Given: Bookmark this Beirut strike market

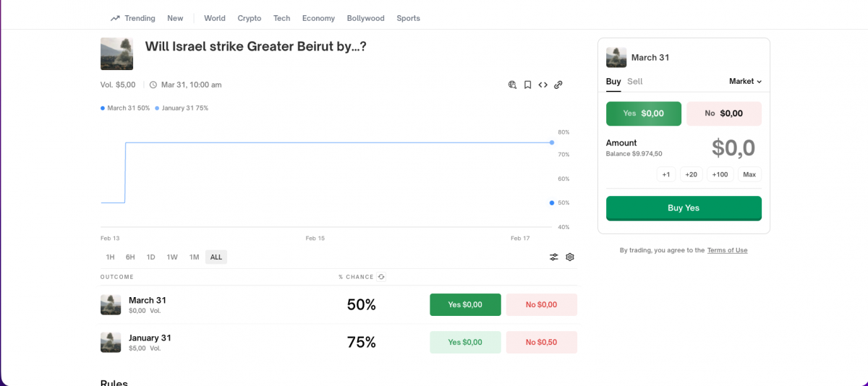Looking at the screenshot, I should tap(528, 85).
